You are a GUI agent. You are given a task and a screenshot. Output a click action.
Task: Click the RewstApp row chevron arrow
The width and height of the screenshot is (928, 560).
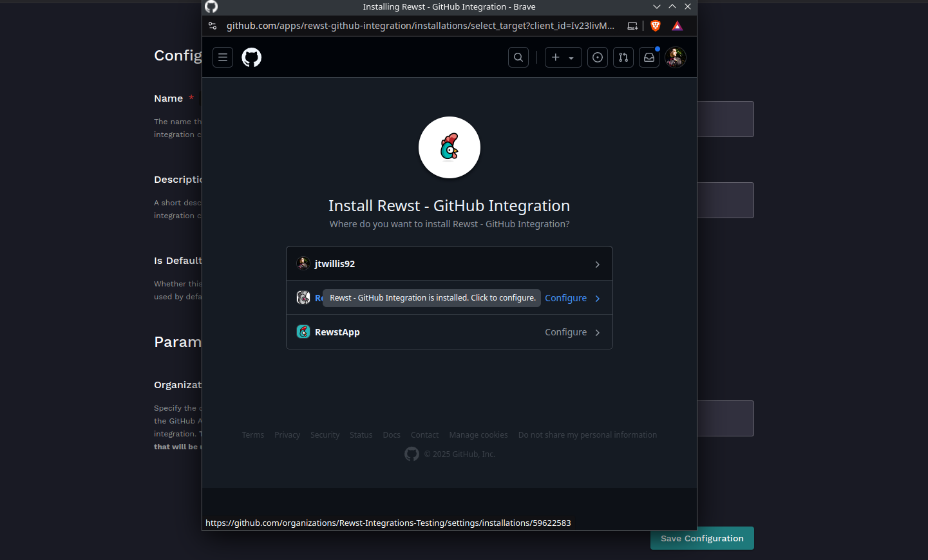598,333
